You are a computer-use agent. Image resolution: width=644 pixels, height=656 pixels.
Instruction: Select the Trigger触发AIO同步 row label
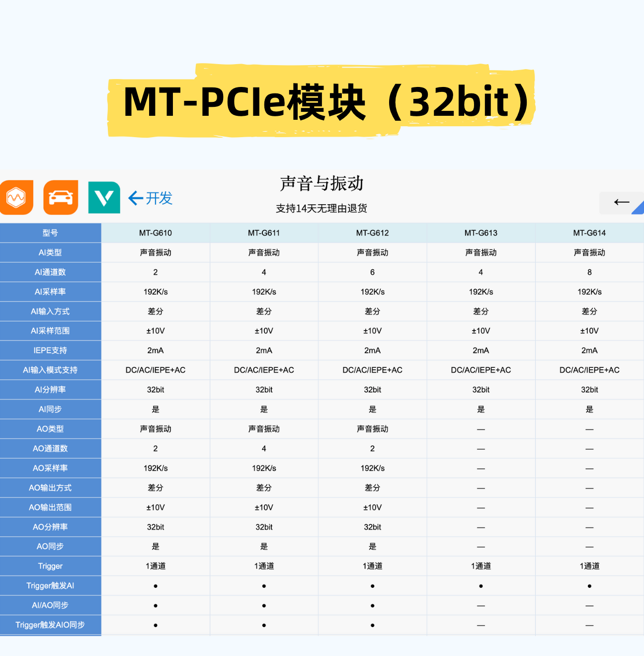click(x=50, y=625)
